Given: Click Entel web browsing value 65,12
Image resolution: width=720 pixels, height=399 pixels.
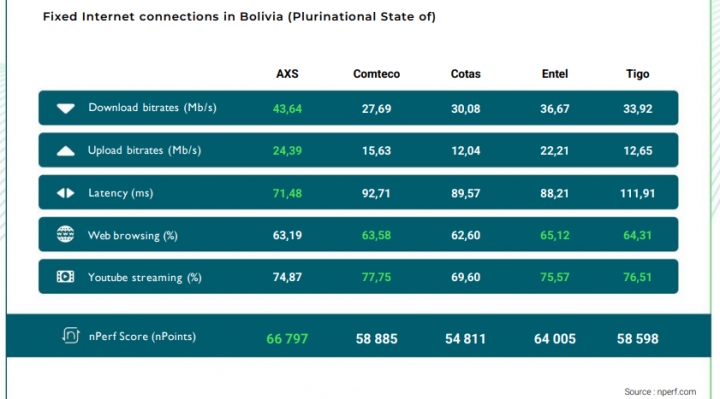Looking at the screenshot, I should tap(555, 236).
